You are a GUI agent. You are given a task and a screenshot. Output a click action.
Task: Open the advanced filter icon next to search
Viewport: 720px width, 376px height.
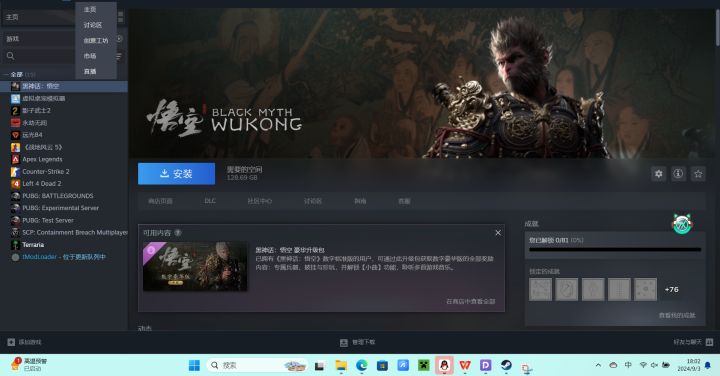pyautogui.click(x=119, y=56)
